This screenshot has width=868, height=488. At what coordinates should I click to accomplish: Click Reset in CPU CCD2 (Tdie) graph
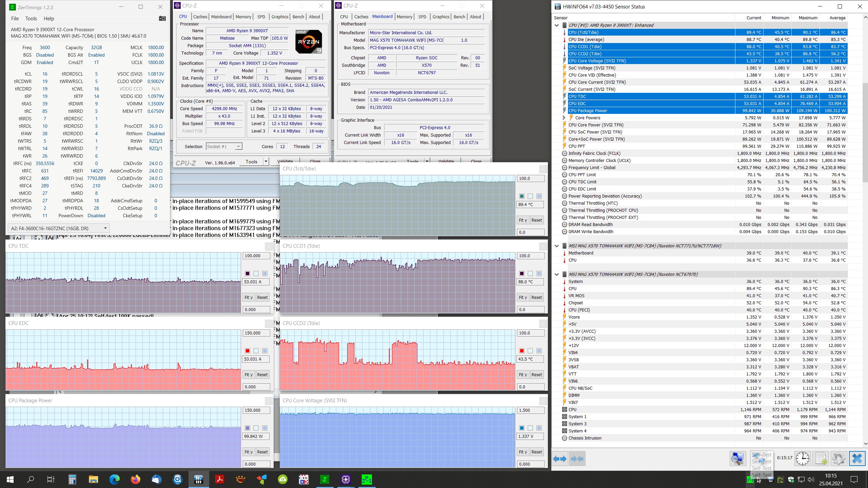tap(537, 374)
